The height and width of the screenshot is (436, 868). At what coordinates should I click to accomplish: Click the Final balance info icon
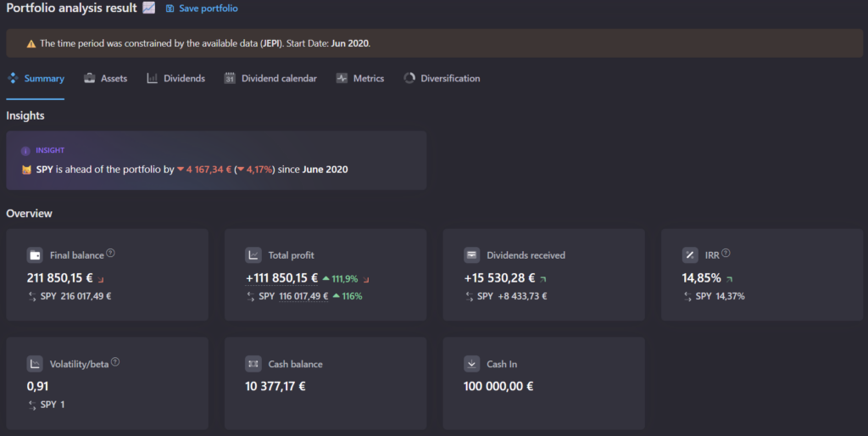(x=111, y=254)
